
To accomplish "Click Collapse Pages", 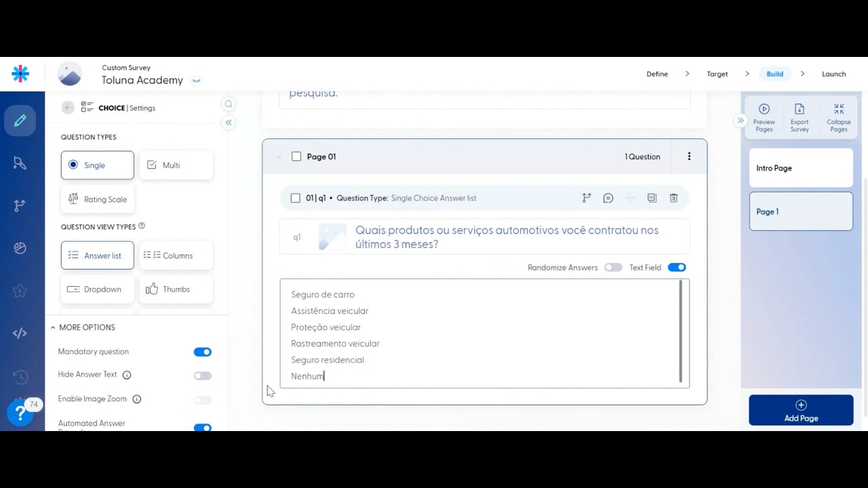I will click(839, 118).
